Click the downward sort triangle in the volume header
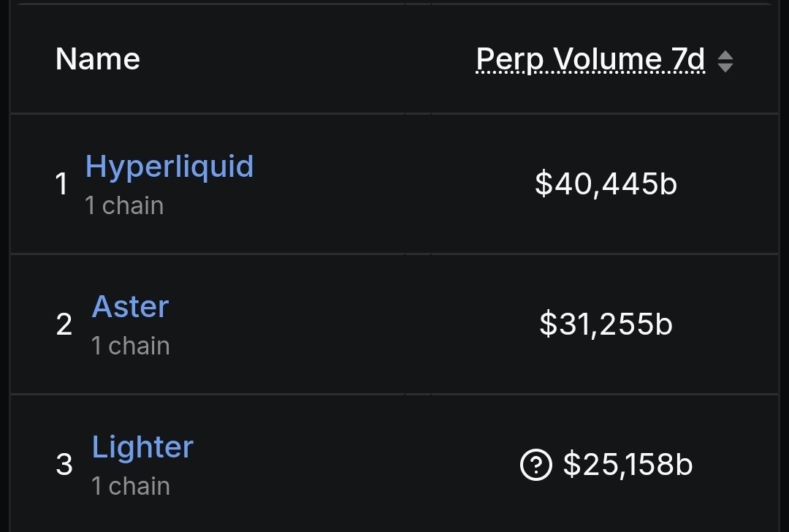 [725, 67]
